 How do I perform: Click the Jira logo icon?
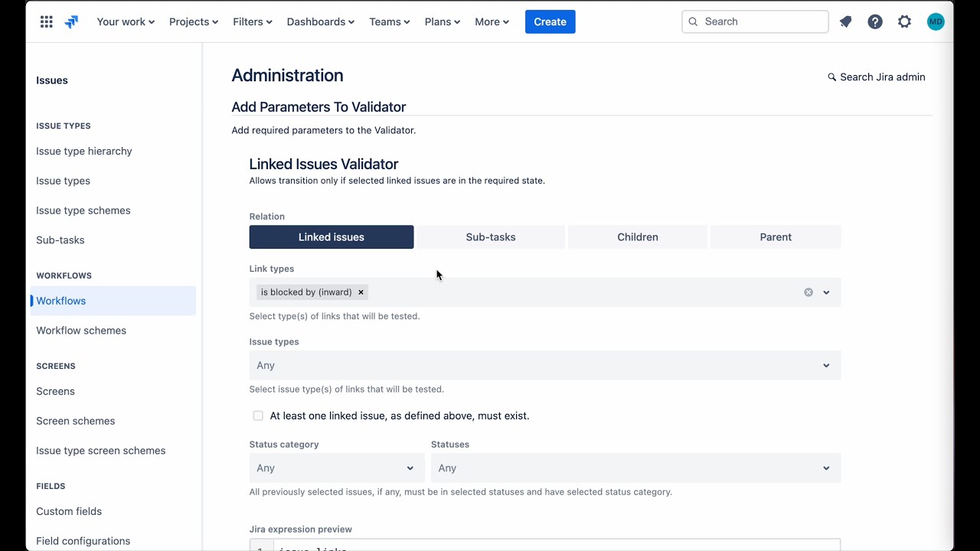coord(71,21)
